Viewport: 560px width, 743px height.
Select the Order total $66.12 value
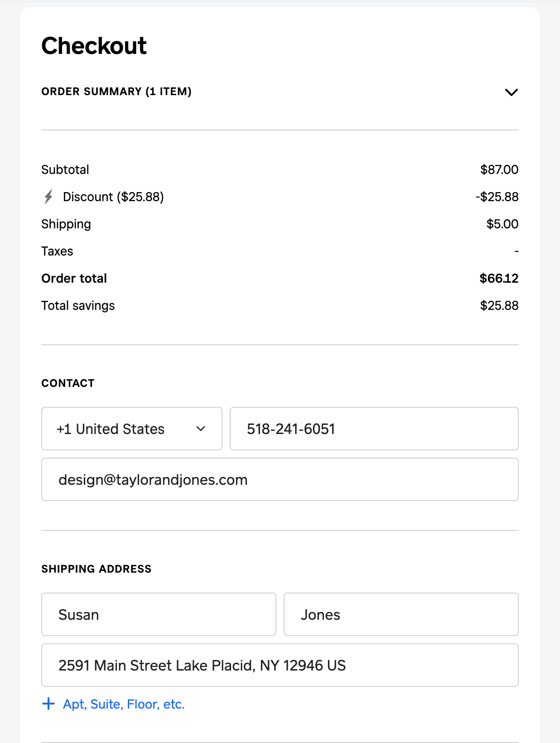coord(499,278)
